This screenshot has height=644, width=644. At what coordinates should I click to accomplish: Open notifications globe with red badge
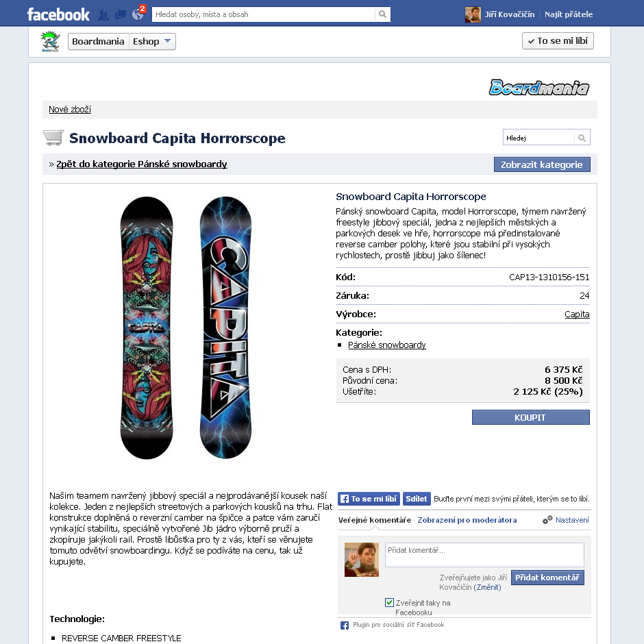click(x=138, y=14)
